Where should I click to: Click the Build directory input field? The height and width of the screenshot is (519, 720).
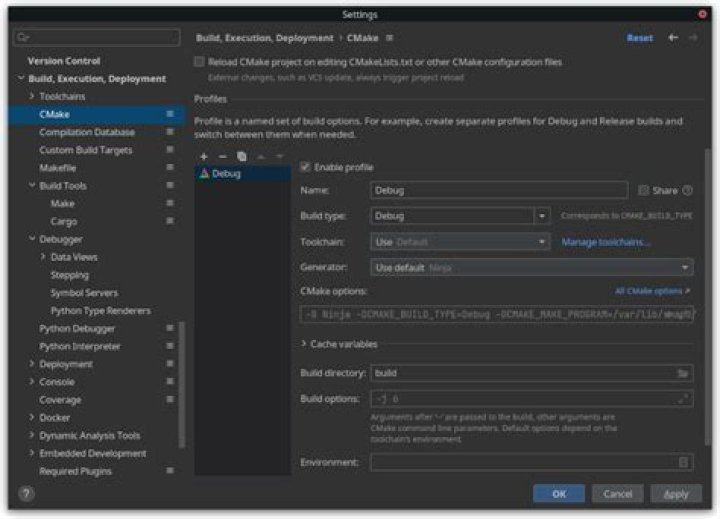click(x=532, y=373)
